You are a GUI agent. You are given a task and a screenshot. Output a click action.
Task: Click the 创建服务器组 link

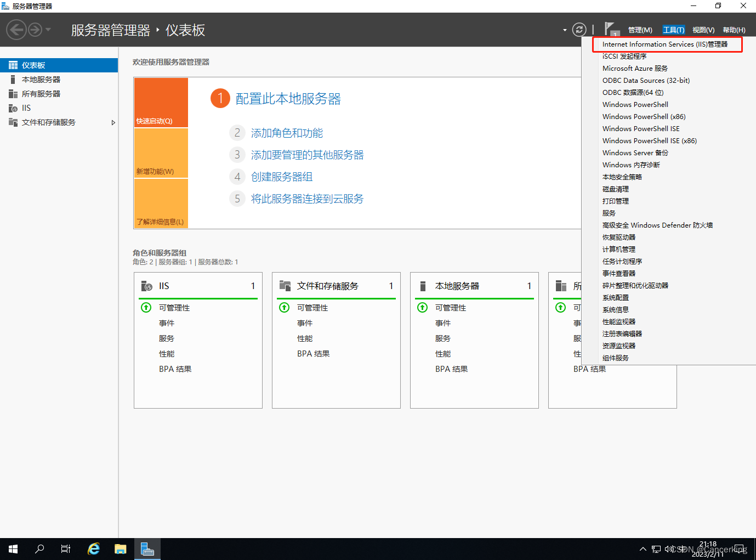(282, 177)
